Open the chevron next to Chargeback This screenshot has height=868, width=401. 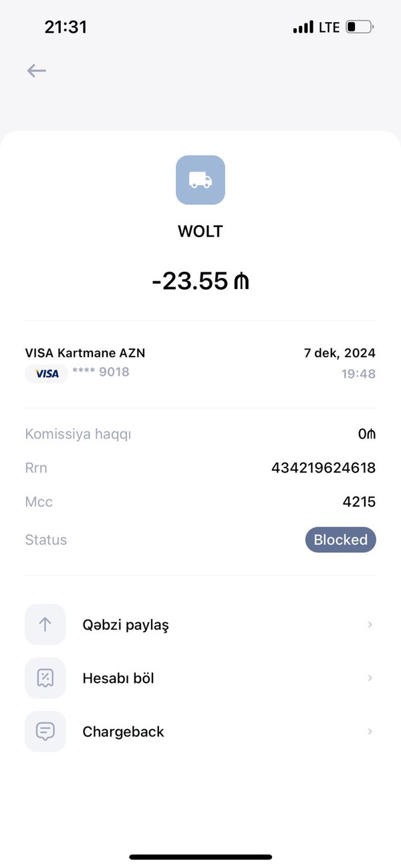pos(370,731)
